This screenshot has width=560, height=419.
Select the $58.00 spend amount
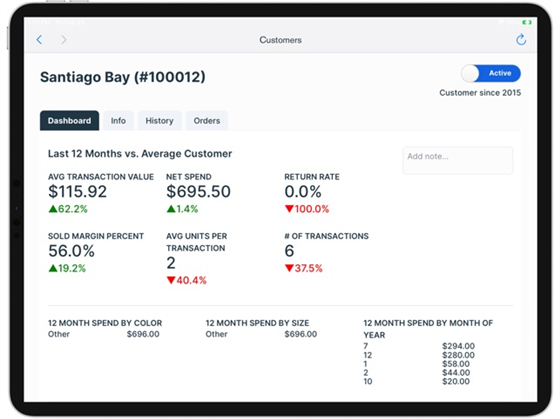click(x=456, y=364)
